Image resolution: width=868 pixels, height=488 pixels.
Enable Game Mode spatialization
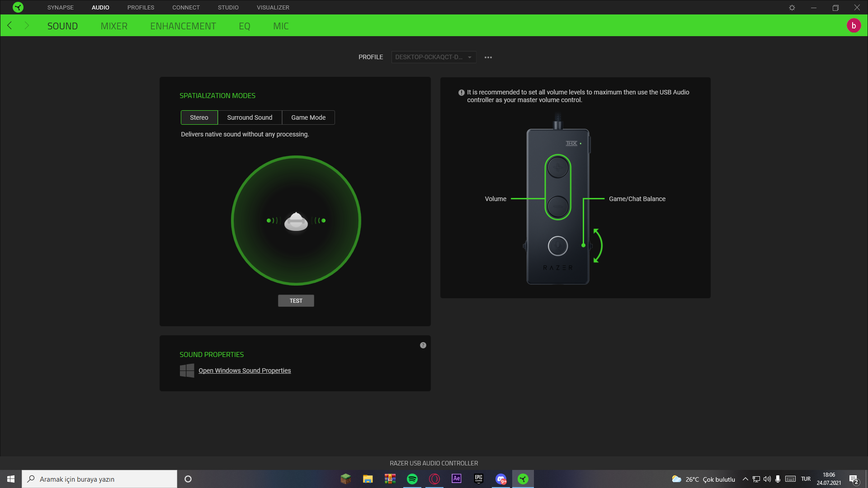(x=308, y=117)
